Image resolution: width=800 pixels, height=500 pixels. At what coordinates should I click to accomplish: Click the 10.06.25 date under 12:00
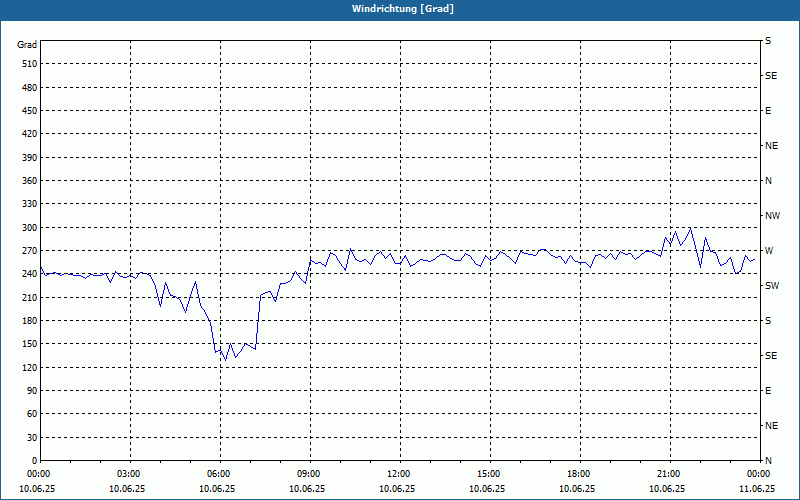[397, 488]
